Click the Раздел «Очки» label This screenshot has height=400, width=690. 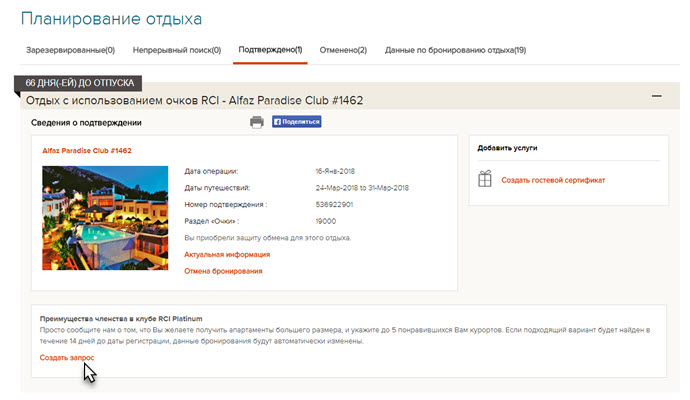point(212,221)
